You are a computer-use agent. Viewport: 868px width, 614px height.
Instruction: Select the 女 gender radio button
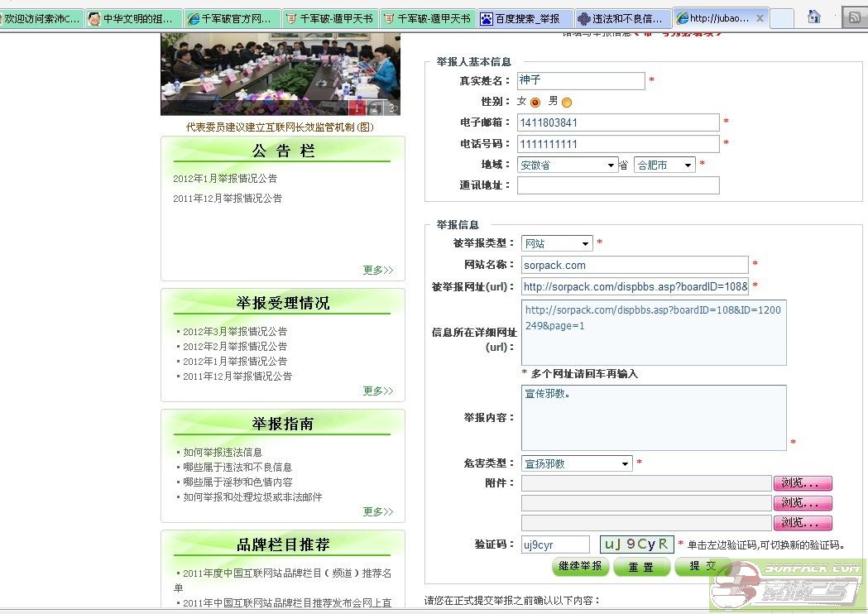pyautogui.click(x=535, y=102)
